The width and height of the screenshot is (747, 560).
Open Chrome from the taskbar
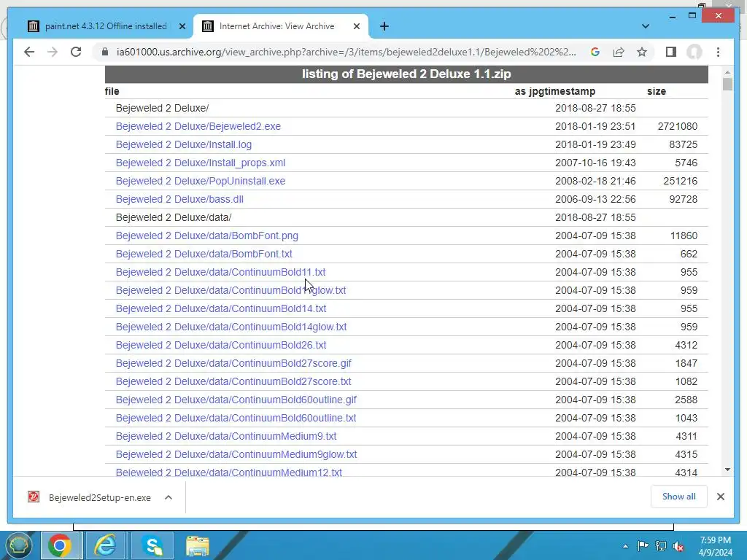[x=60, y=545]
